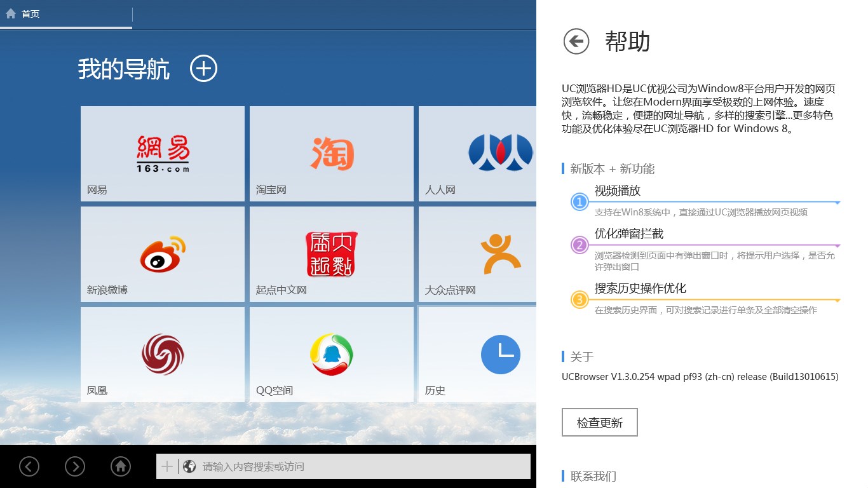Click the 联系我们 section title

click(593, 477)
